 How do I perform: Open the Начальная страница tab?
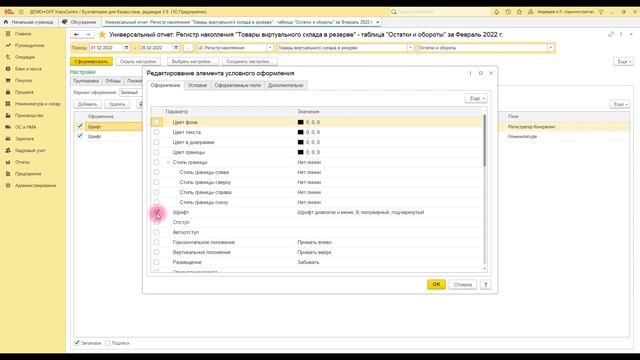point(29,22)
